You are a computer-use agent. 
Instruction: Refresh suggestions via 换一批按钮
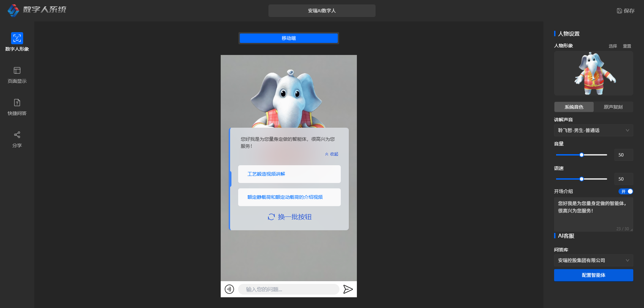click(x=289, y=217)
